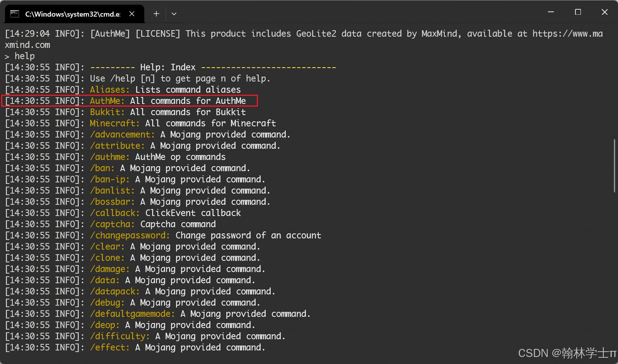Click the maxmind.com URL in the license line
Screen dimensions: 618x364
[x=568, y=34]
